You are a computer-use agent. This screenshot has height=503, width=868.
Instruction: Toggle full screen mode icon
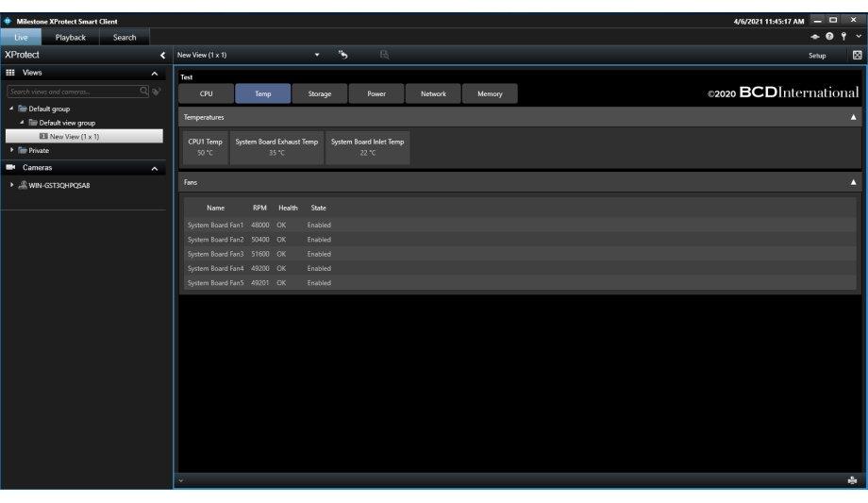(856, 55)
